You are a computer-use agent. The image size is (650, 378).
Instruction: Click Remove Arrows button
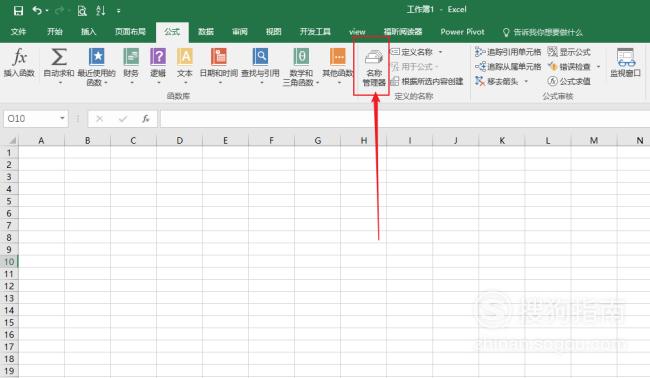click(x=497, y=81)
